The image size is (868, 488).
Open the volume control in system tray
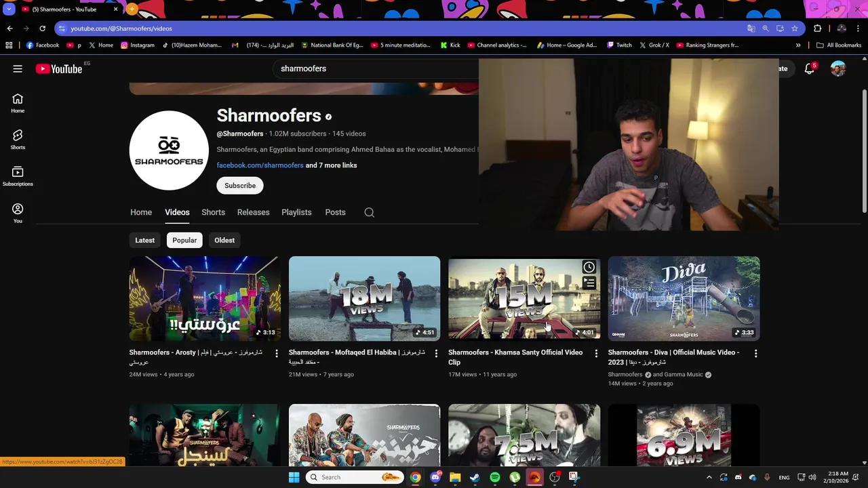[x=812, y=477]
